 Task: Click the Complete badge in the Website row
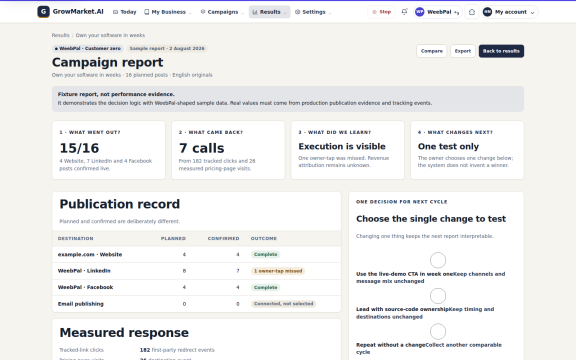tap(265, 254)
